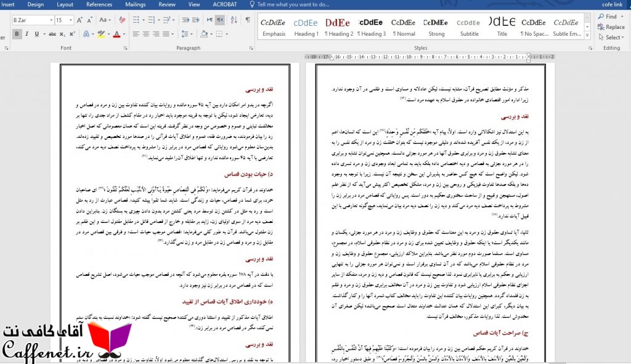The image size is (631, 364).
Task: Apply the Emphasis style
Action: [274, 27]
